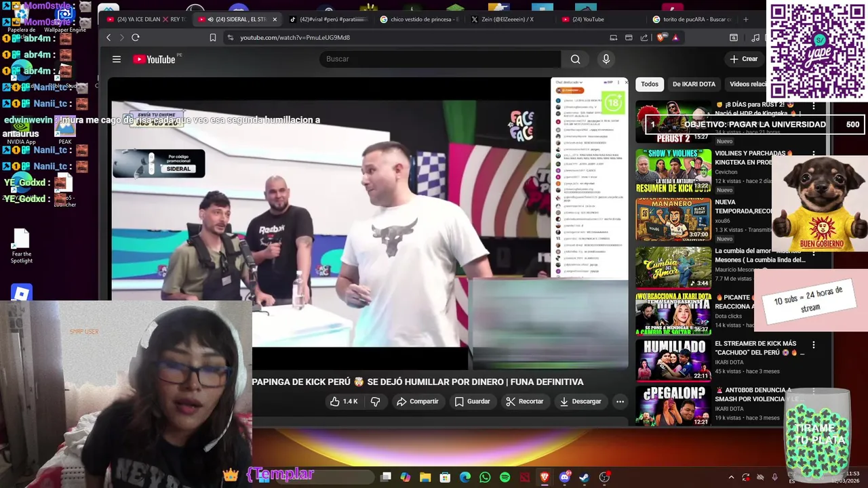
Task: Reload the page with refresh icon
Action: tap(136, 37)
